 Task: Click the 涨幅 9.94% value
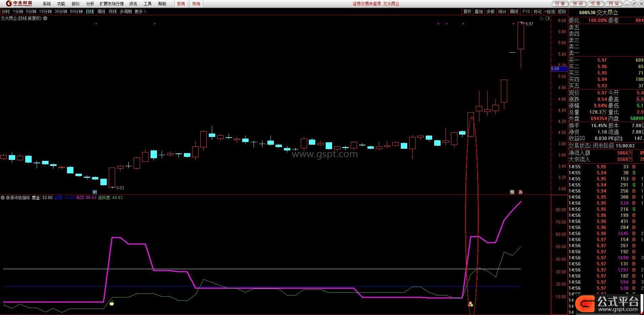(600, 106)
